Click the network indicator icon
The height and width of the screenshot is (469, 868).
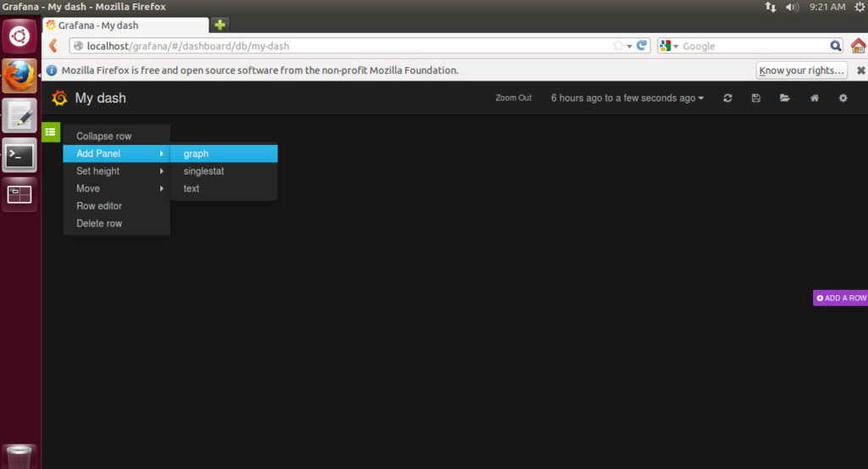770,7
